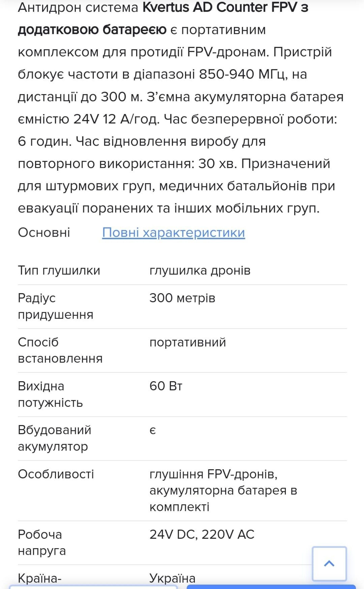This screenshot has width=364, height=589.
Task: Click the 60 Вт power value
Action: click(166, 386)
